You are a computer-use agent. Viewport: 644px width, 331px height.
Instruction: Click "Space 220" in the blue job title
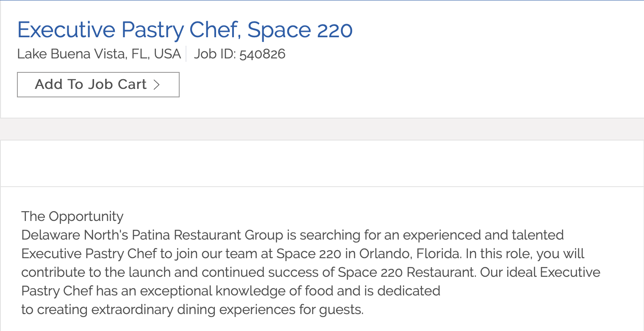300,30
